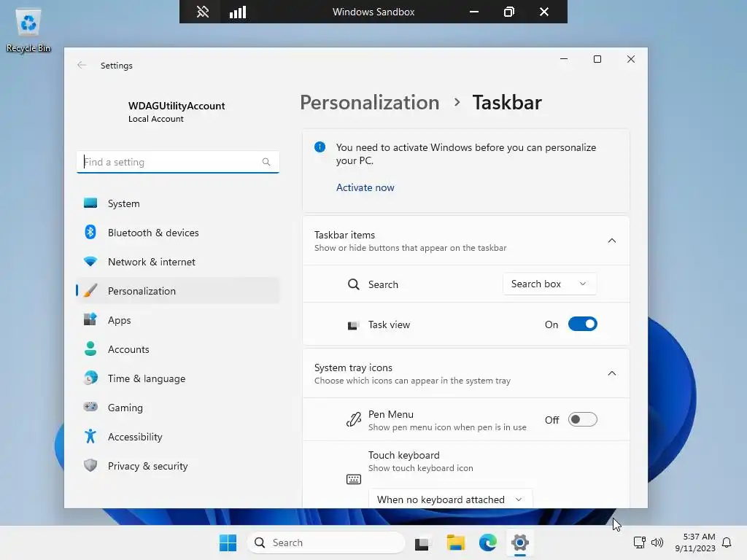The height and width of the screenshot is (560, 747).
Task: Click the System monitor icon in sidebar
Action: click(90, 203)
